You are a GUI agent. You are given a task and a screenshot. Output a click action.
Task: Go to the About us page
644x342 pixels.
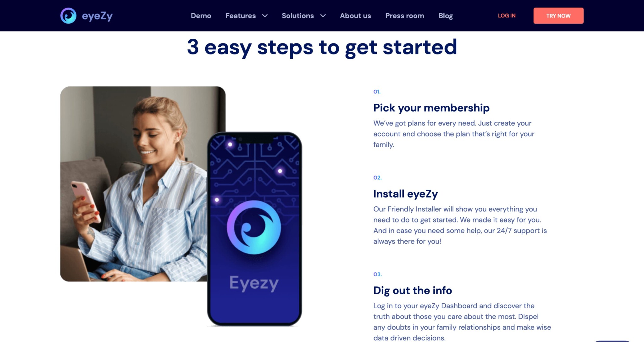355,16
